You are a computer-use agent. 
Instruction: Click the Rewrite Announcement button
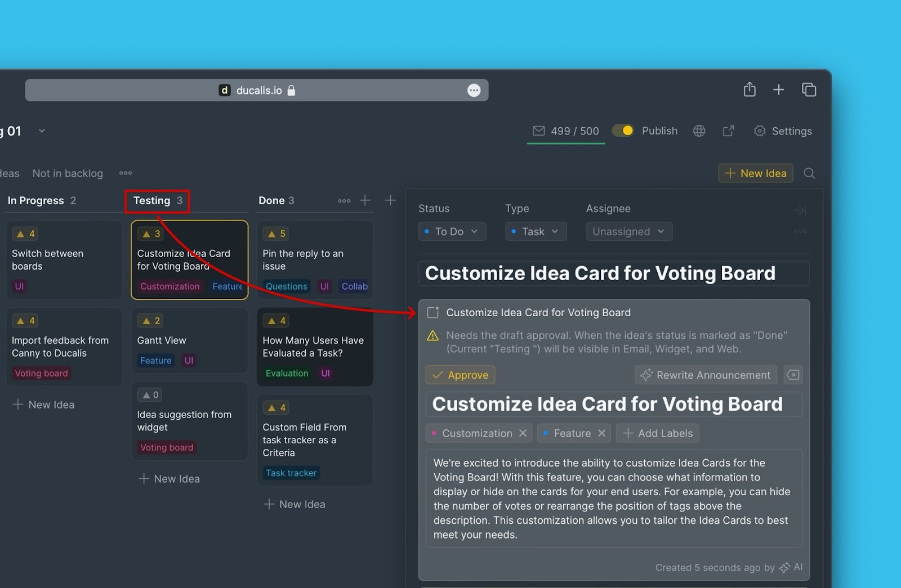coord(706,375)
